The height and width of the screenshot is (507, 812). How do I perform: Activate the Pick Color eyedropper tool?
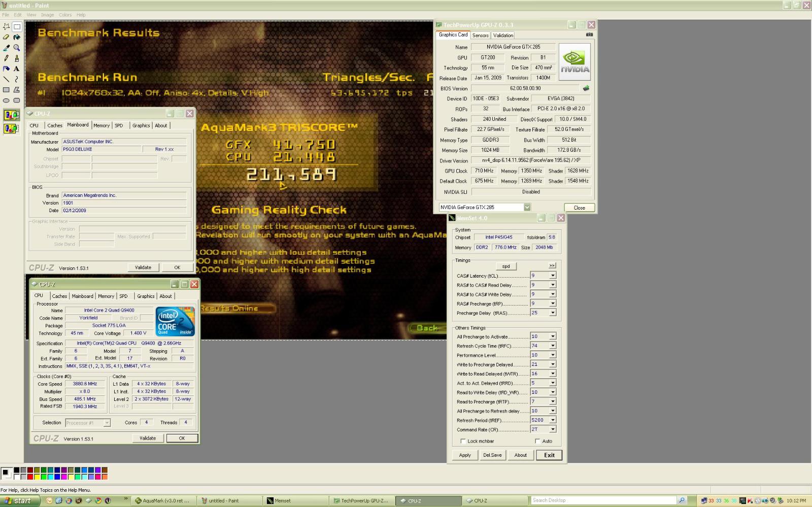7,48
